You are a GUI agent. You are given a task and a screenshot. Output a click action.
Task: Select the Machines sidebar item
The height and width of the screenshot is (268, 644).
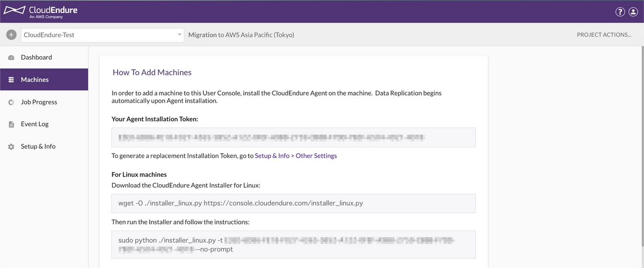tap(44, 79)
